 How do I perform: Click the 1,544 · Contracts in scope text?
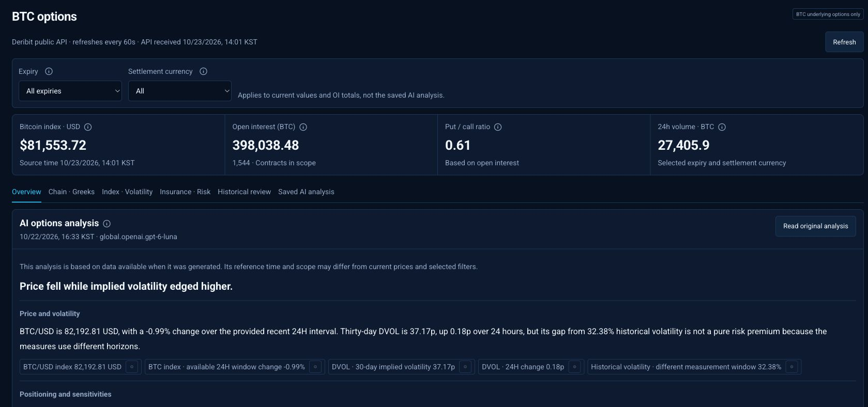coord(274,163)
